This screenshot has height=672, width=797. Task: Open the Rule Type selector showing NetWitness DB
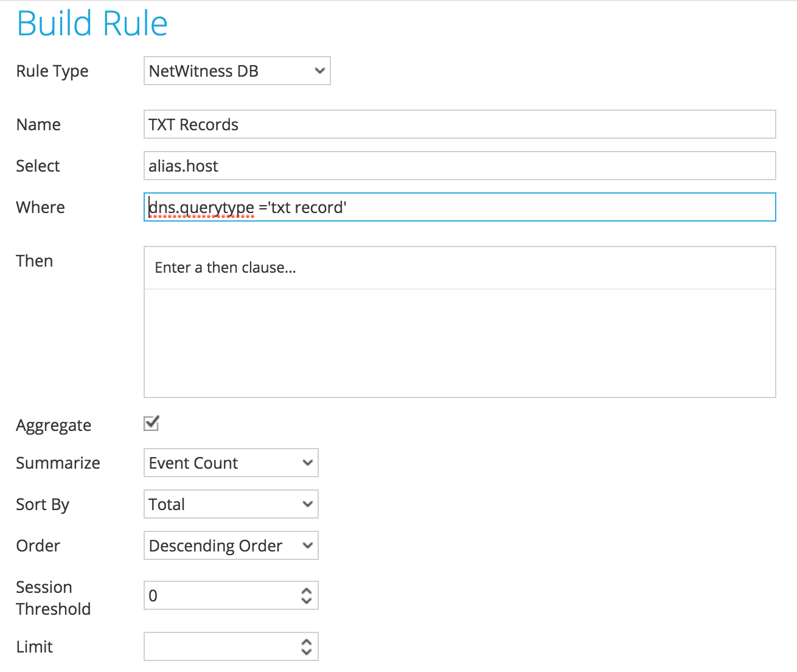[237, 71]
